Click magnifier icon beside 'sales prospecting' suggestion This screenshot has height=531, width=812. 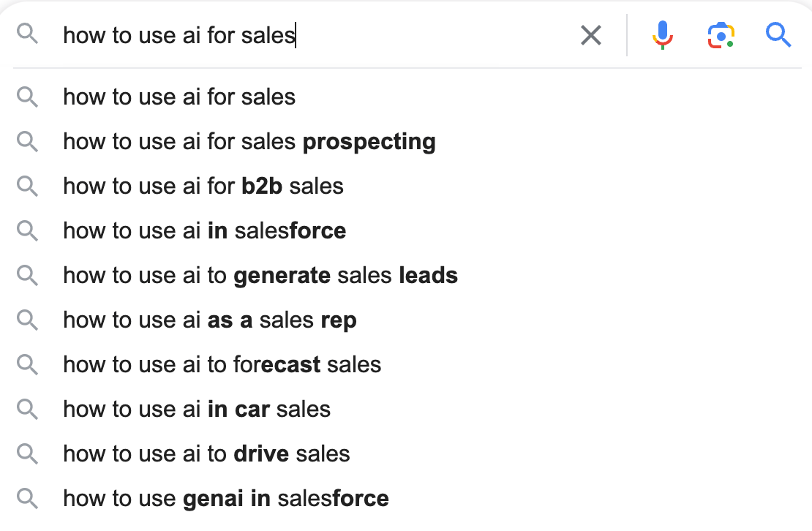(27, 141)
